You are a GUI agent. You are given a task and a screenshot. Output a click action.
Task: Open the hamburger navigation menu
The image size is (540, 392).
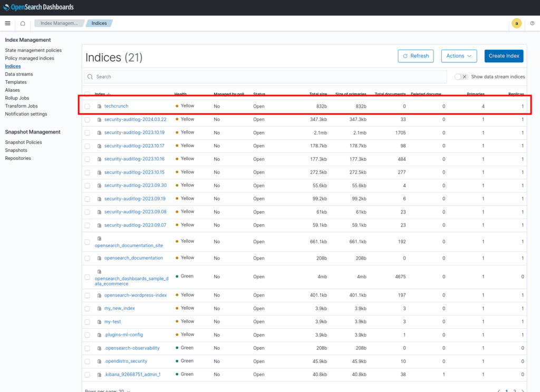tap(7, 23)
